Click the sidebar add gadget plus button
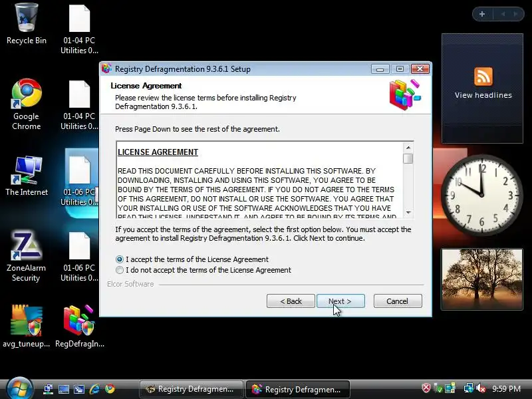 pyautogui.click(x=482, y=14)
